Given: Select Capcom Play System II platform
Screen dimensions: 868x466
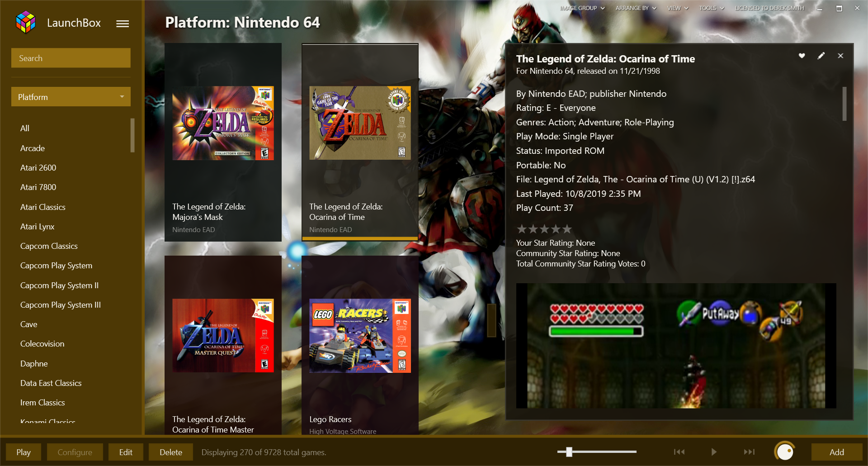Looking at the screenshot, I should pyautogui.click(x=60, y=285).
